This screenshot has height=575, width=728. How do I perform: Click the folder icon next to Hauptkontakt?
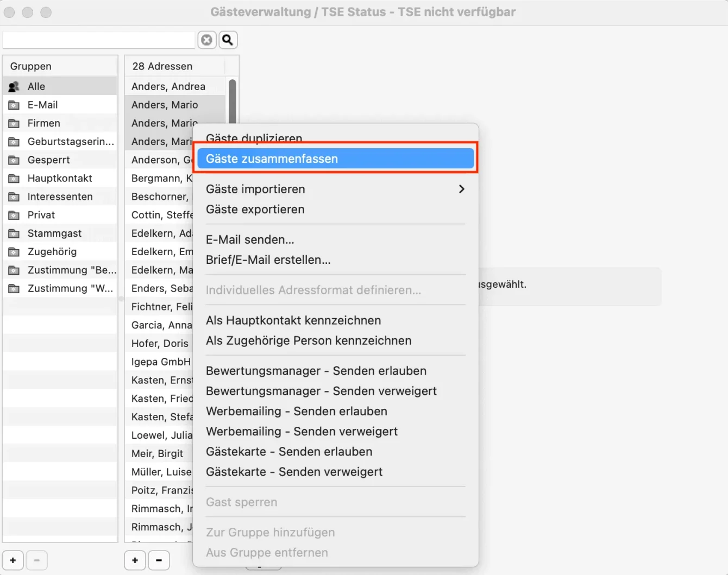click(14, 178)
